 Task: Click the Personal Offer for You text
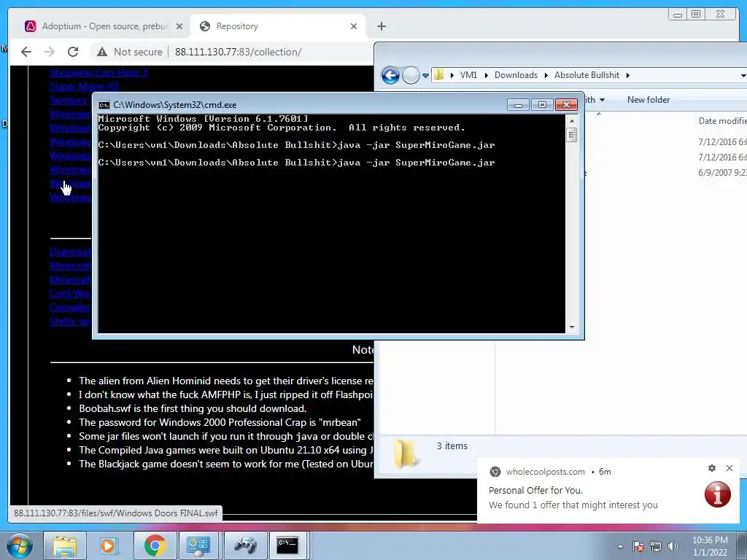point(535,490)
